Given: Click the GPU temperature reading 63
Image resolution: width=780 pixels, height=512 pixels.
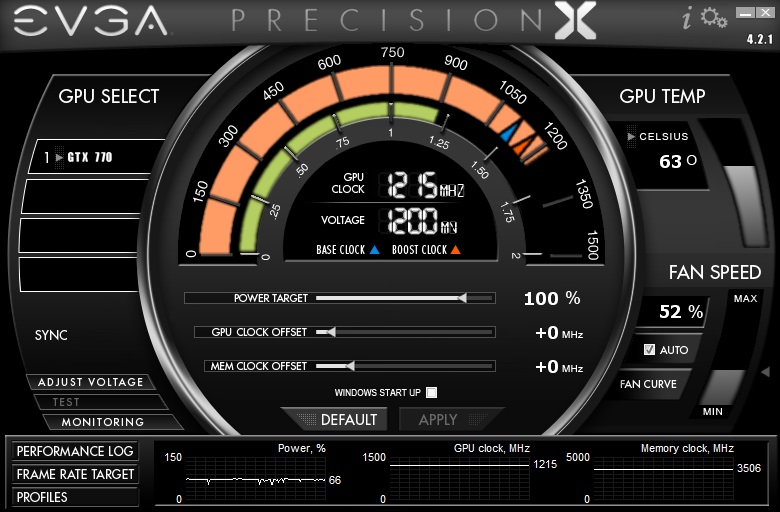Looking at the screenshot, I should tap(670, 162).
